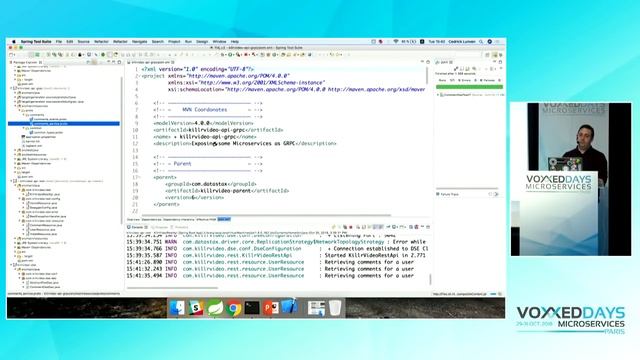
Task: Open the File menu
Action: click(x=59, y=42)
